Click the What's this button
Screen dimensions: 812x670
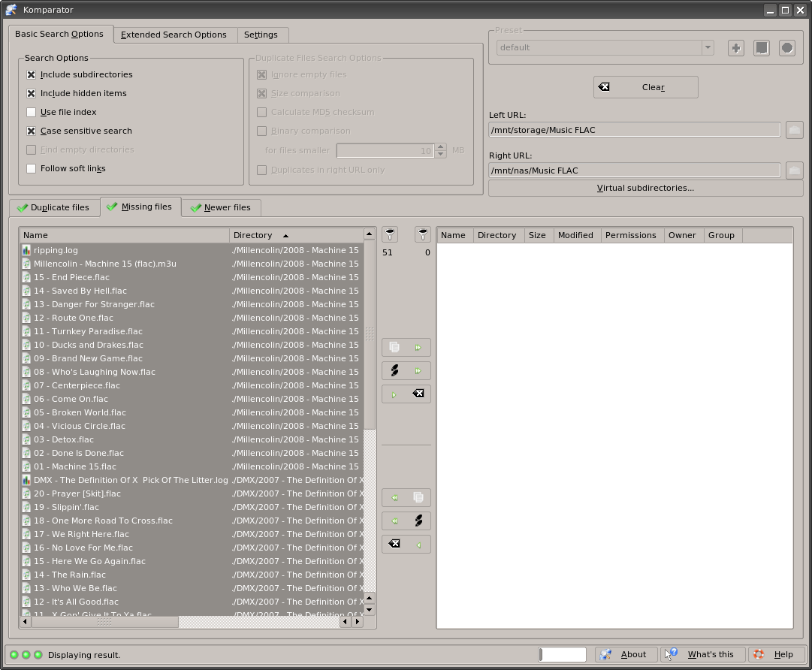click(x=703, y=654)
